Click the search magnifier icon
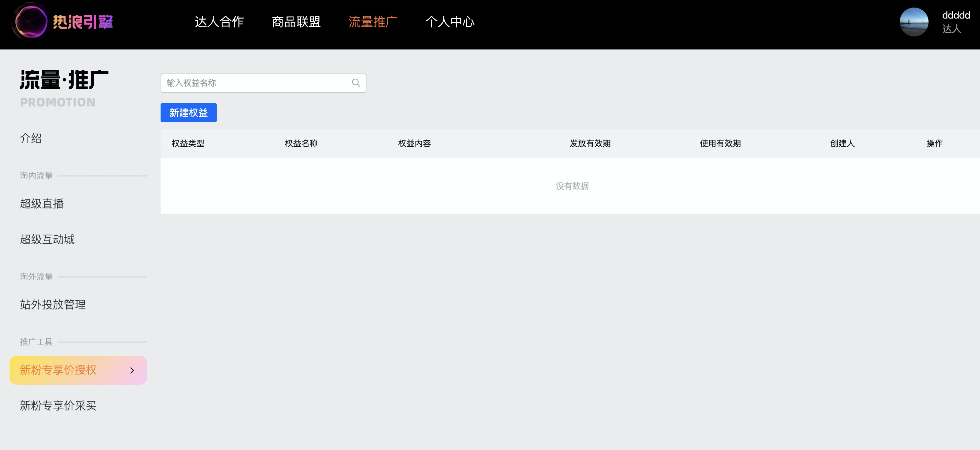Screen dimensions: 980x450 356,83
